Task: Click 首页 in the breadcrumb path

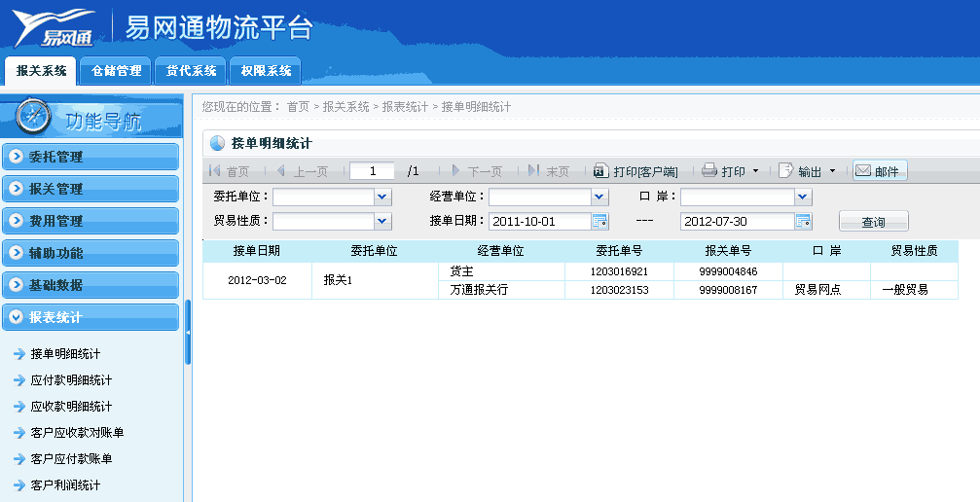Action: point(298,107)
